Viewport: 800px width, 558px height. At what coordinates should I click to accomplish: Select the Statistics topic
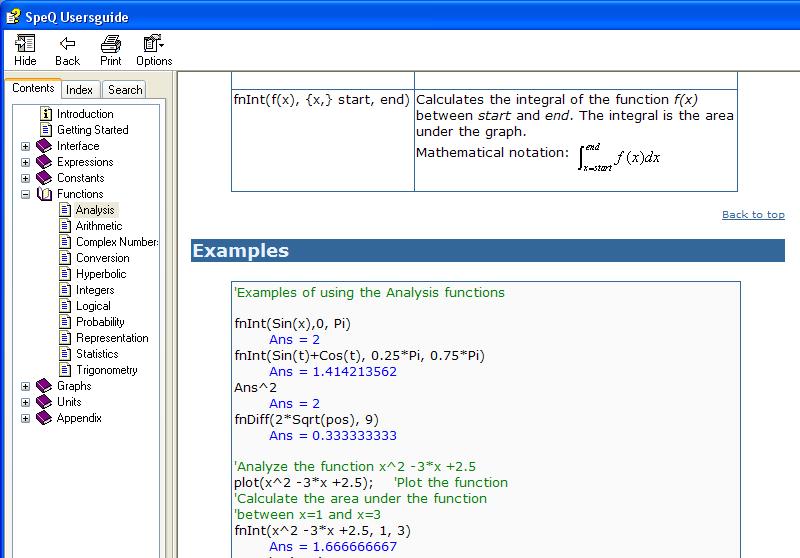(x=97, y=353)
